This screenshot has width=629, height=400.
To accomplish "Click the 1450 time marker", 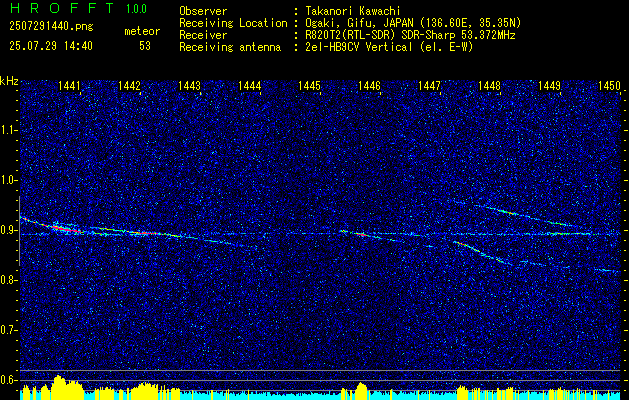I will pos(609,86).
